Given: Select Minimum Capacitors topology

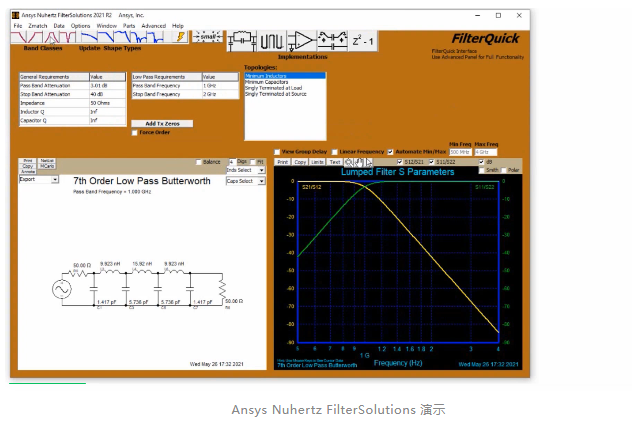Looking at the screenshot, I should (285, 82).
